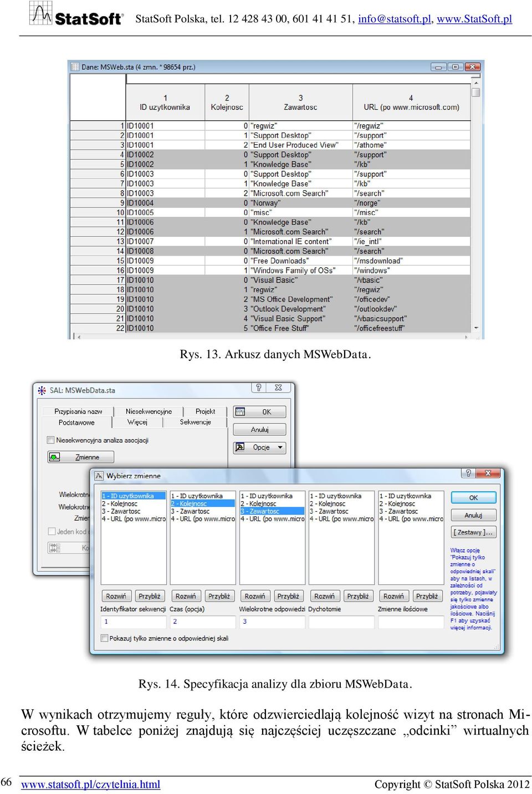The width and height of the screenshot is (532, 794).
Task: Open the Zmienne variable selection button
Action: click(x=81, y=457)
